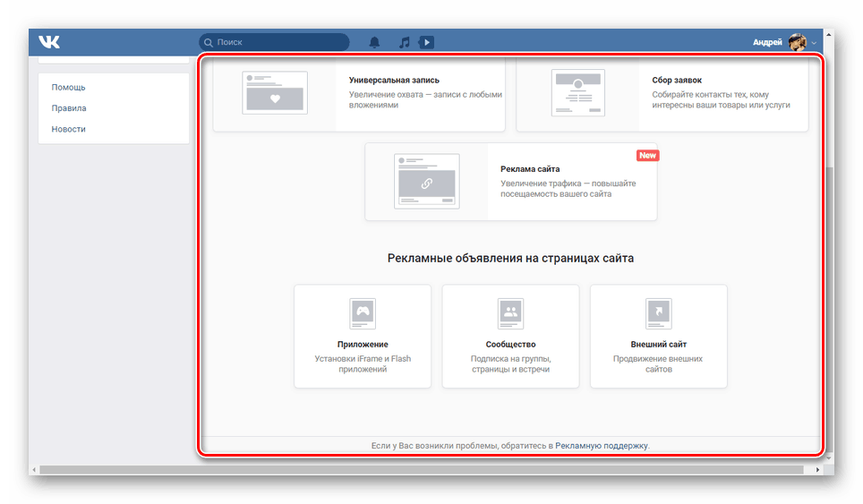Click the Реклама сайта link thumbnail
The image size is (863, 504).
tap(426, 182)
